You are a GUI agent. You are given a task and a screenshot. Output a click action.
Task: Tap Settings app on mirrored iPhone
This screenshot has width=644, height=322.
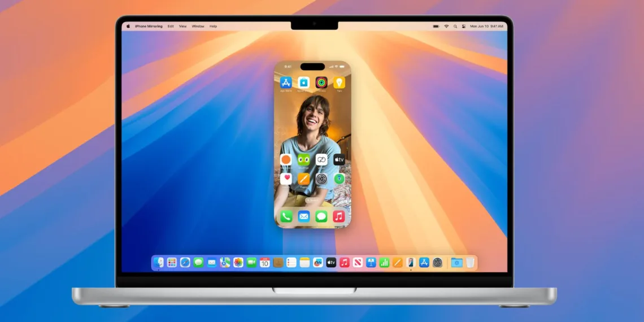(x=321, y=179)
